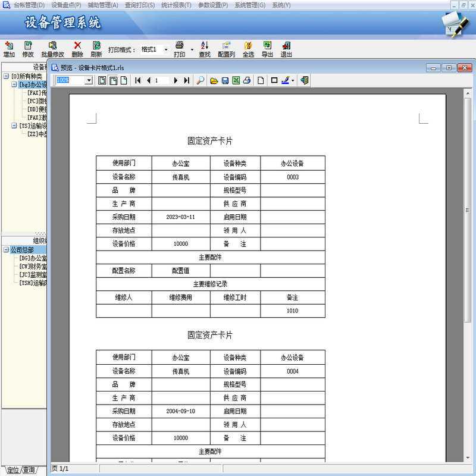Open the zoom 100% dropdown
This screenshot has height=476, width=476.
(89, 80)
